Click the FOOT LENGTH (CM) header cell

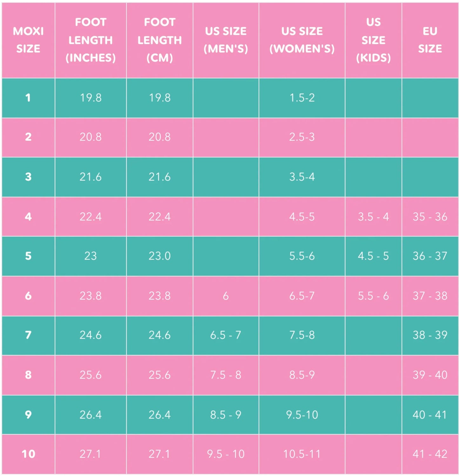[x=159, y=40]
